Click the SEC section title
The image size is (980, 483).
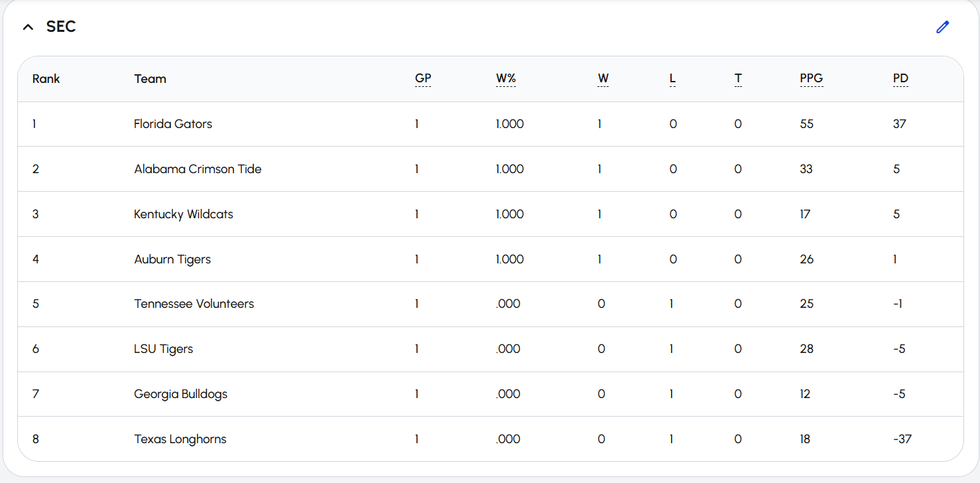(61, 27)
